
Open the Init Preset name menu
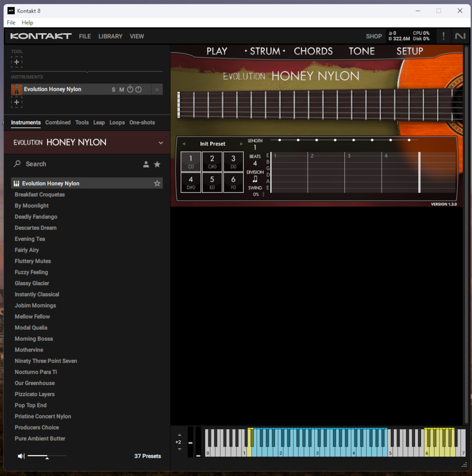pos(212,144)
